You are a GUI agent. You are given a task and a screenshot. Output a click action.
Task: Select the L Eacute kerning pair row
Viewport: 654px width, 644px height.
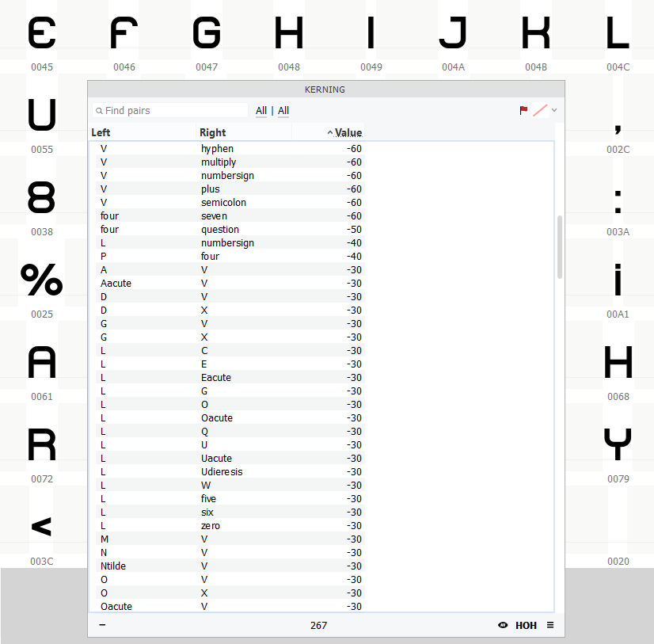(x=230, y=377)
